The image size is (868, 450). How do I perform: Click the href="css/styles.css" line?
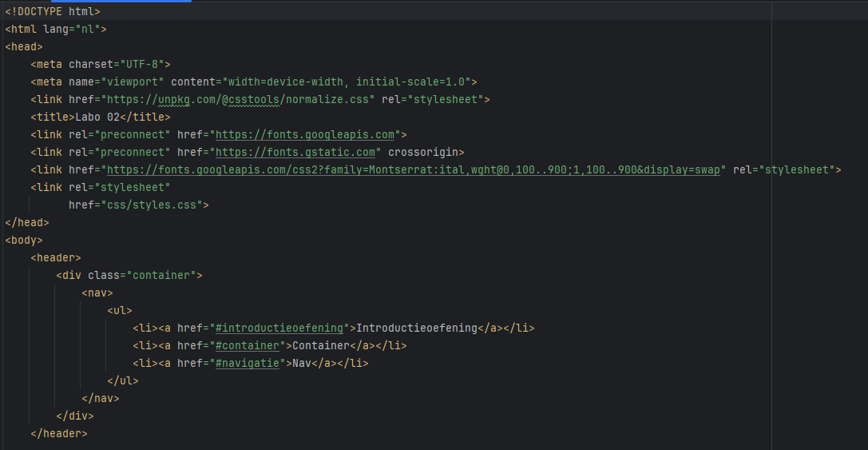coord(138,205)
